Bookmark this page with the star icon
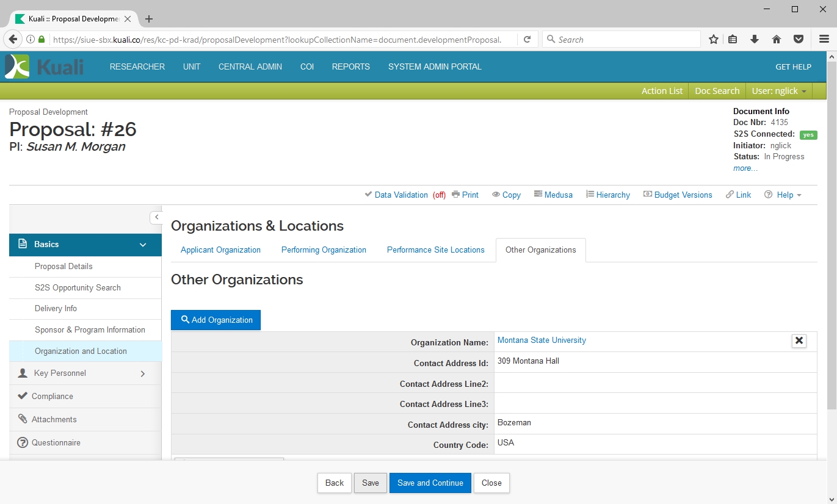The height and width of the screenshot is (504, 837). [713, 40]
